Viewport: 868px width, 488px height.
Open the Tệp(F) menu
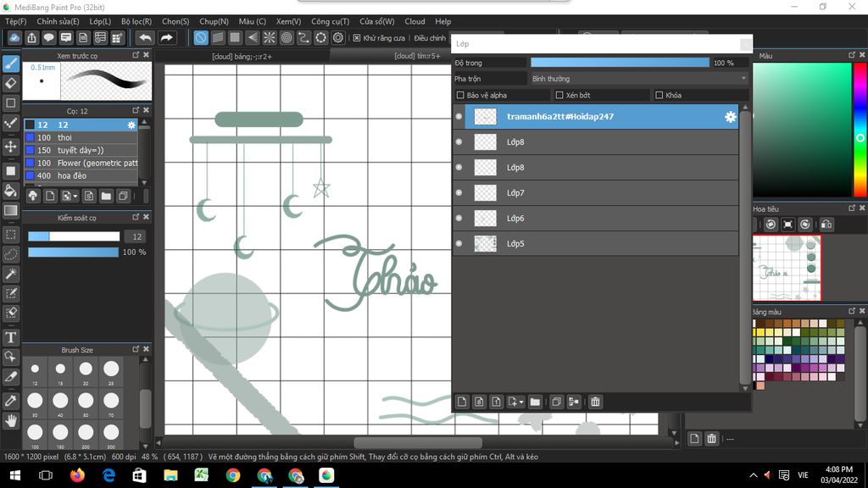15,21
